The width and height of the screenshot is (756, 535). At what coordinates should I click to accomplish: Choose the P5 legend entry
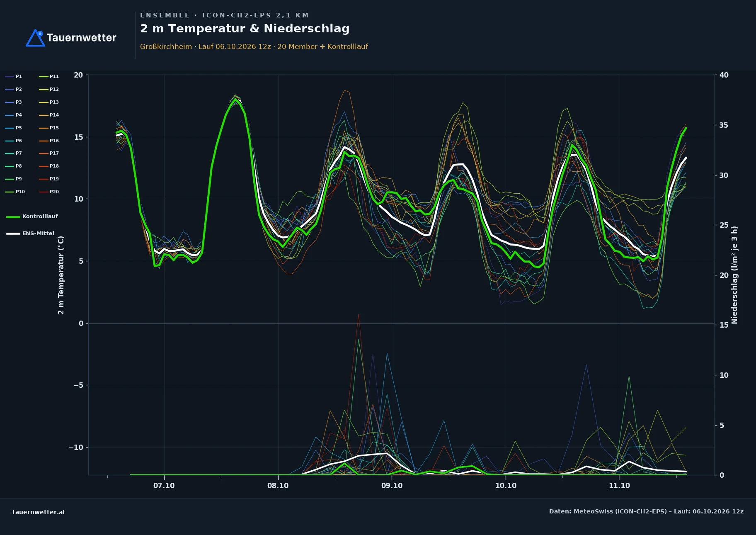pyautogui.click(x=14, y=128)
